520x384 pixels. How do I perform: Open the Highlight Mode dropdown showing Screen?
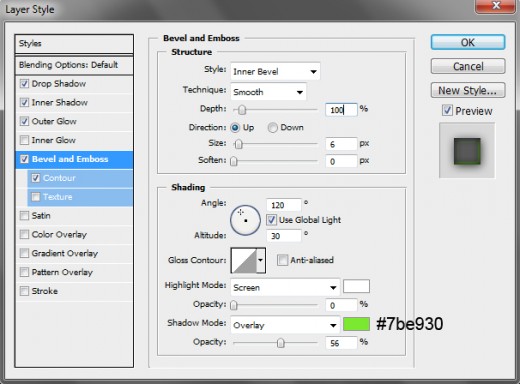click(x=285, y=287)
